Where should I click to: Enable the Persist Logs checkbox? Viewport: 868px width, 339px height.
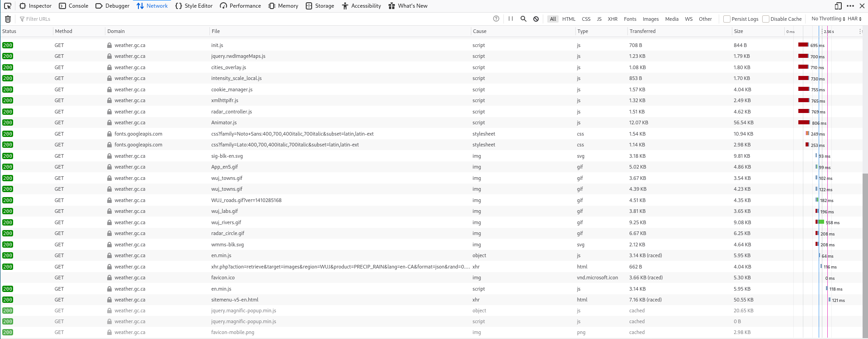pyautogui.click(x=727, y=19)
